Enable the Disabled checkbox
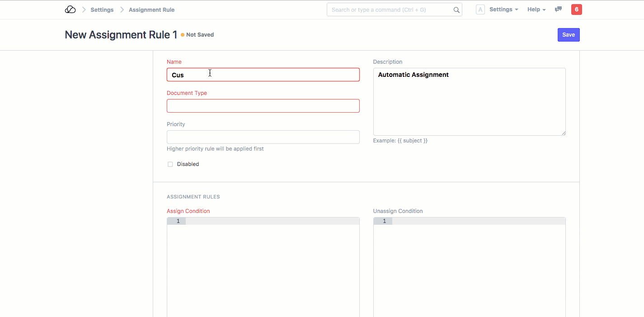 (170, 164)
